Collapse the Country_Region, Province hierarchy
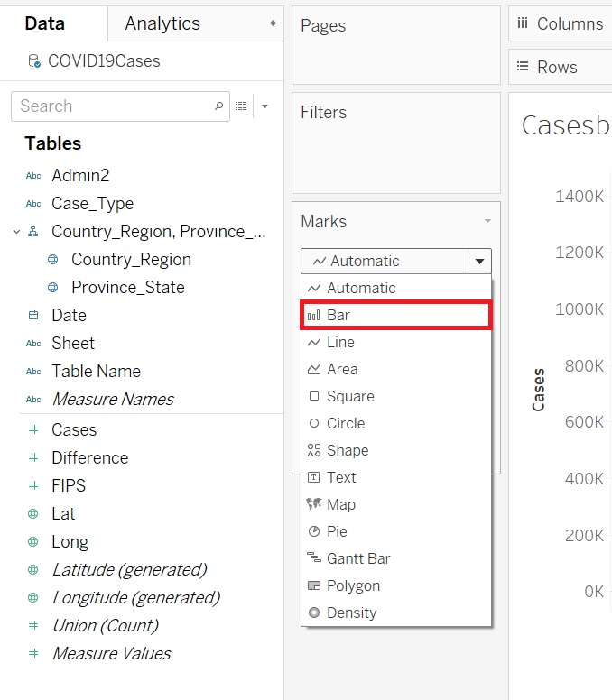Image resolution: width=612 pixels, height=700 pixels. pos(16,232)
